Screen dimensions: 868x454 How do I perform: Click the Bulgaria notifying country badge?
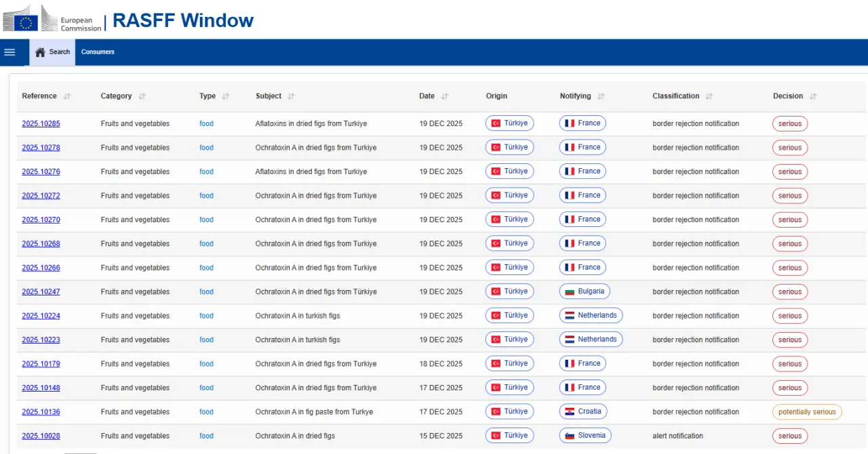(x=585, y=291)
